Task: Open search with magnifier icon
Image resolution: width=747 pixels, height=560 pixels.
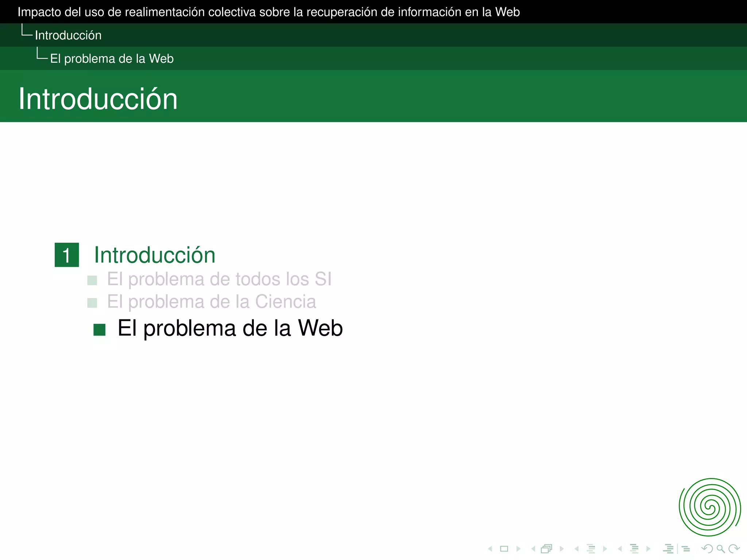Action: (721, 549)
